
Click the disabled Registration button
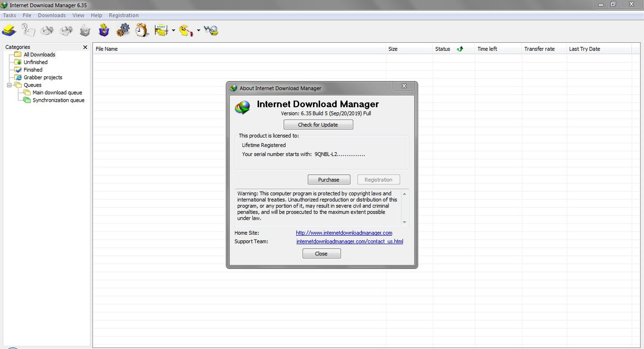coord(378,179)
